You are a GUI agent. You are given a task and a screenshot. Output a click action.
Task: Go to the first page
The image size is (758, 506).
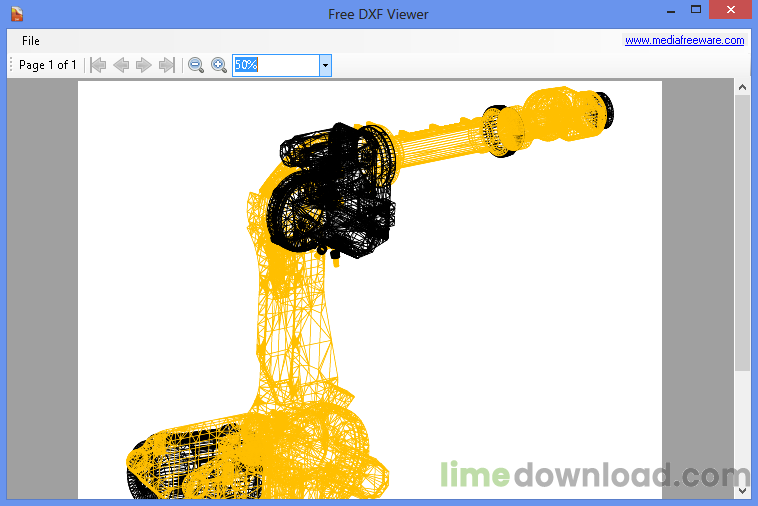(98, 65)
